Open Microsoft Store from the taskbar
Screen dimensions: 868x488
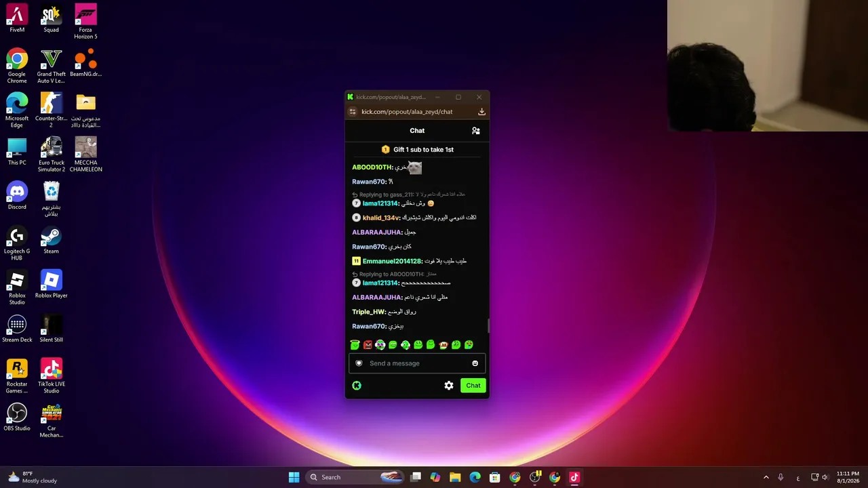pyautogui.click(x=495, y=477)
